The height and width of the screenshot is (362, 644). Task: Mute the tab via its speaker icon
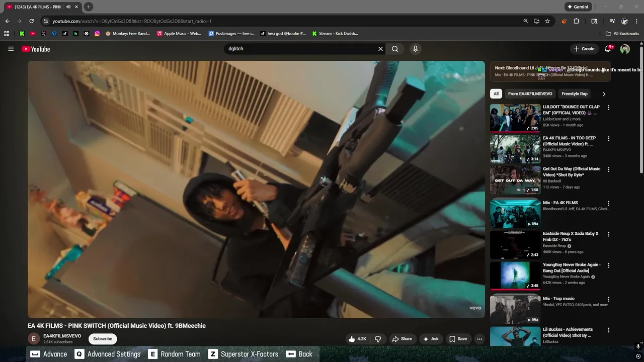[68, 7]
